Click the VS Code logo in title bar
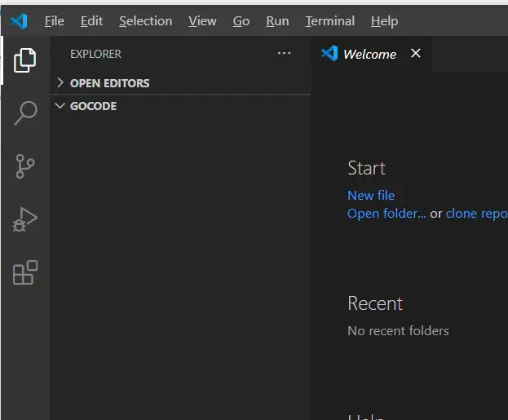Viewport: 508px width, 420px height. click(19, 21)
